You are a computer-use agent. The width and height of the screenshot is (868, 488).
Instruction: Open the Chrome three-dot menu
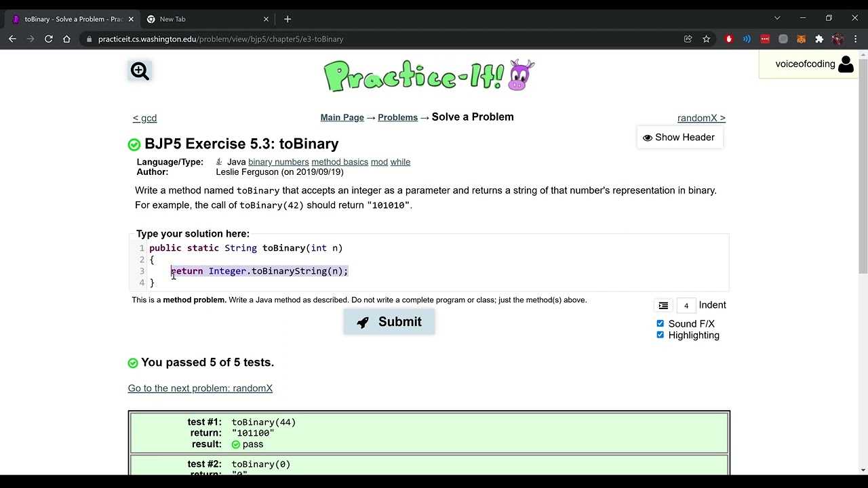point(856,39)
